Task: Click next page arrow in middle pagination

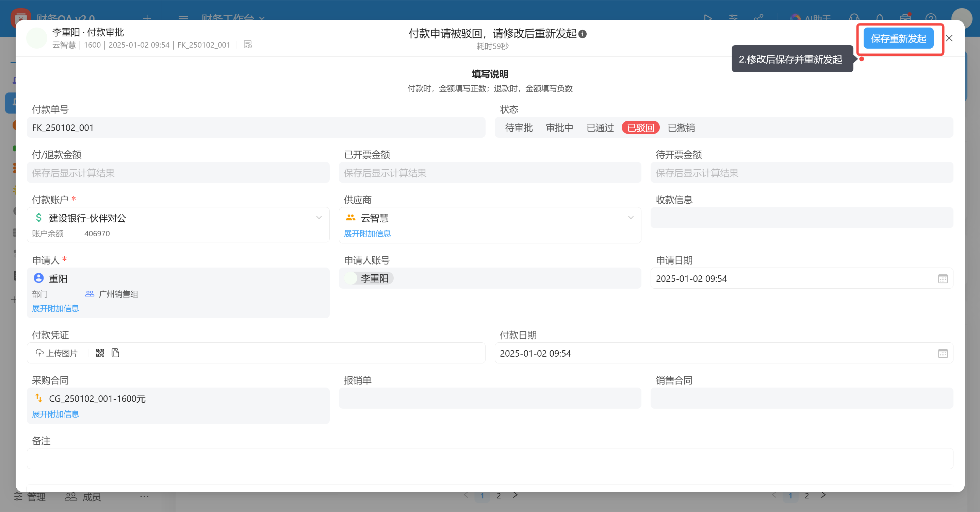Action: click(x=515, y=495)
